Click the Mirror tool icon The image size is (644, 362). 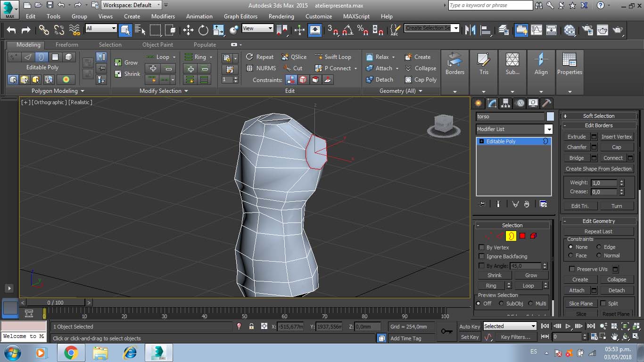(x=470, y=30)
